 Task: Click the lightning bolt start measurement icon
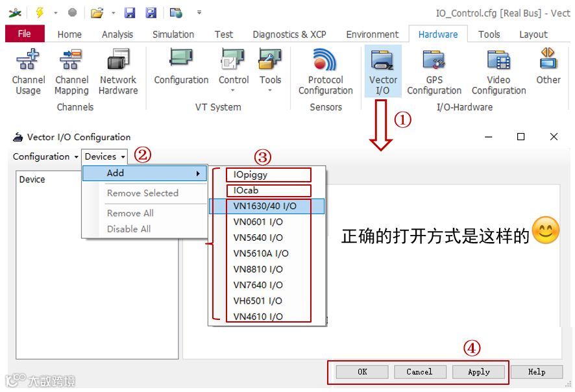pyautogui.click(x=39, y=13)
